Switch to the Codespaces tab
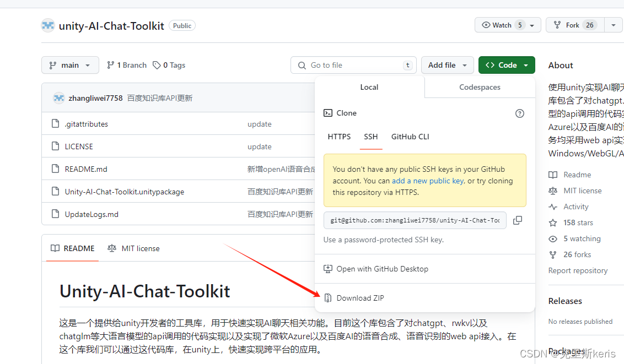The width and height of the screenshot is (624, 364). (479, 87)
